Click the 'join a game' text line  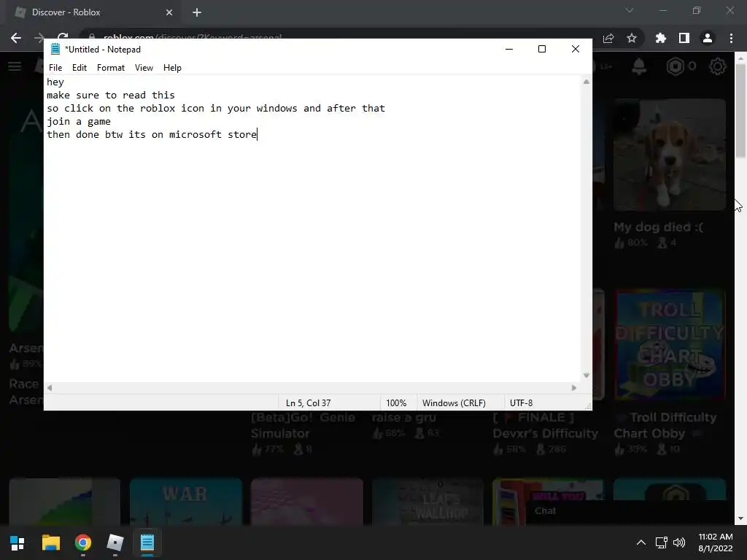79,122
